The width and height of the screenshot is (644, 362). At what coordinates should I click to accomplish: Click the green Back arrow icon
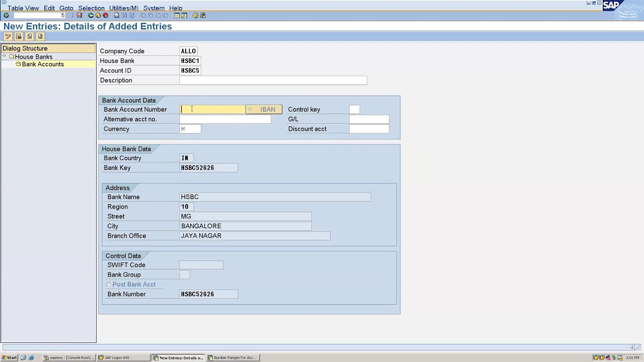pos(91,16)
